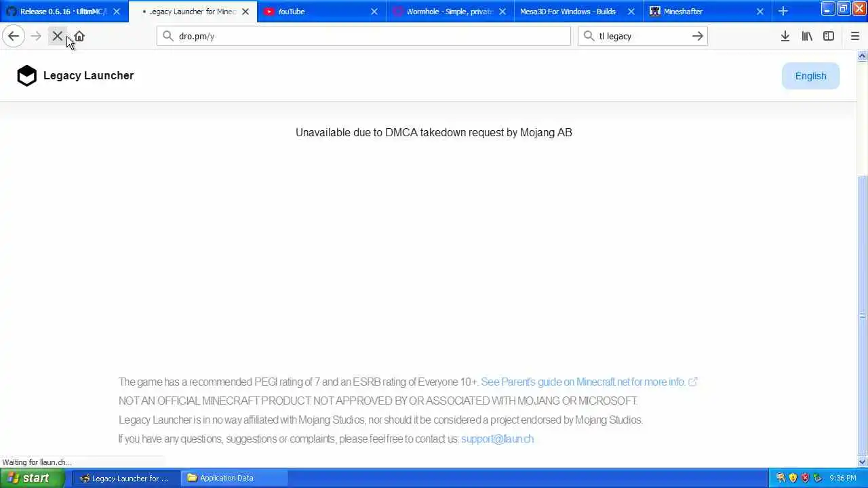The width and height of the screenshot is (868, 488).
Task: Switch to the Wormhole tab
Action: [451, 12]
